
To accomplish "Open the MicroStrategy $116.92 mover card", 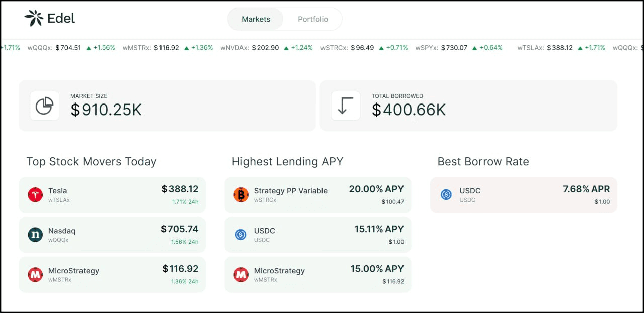I will [x=112, y=275].
